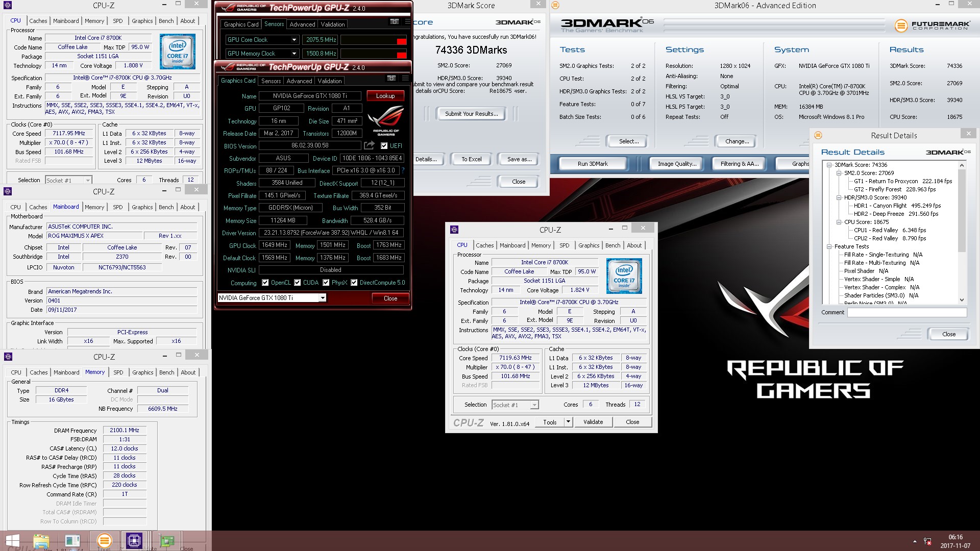Click Intel Core i7 logo in center CPU-Z window
The image size is (980, 551).
pos(624,276)
